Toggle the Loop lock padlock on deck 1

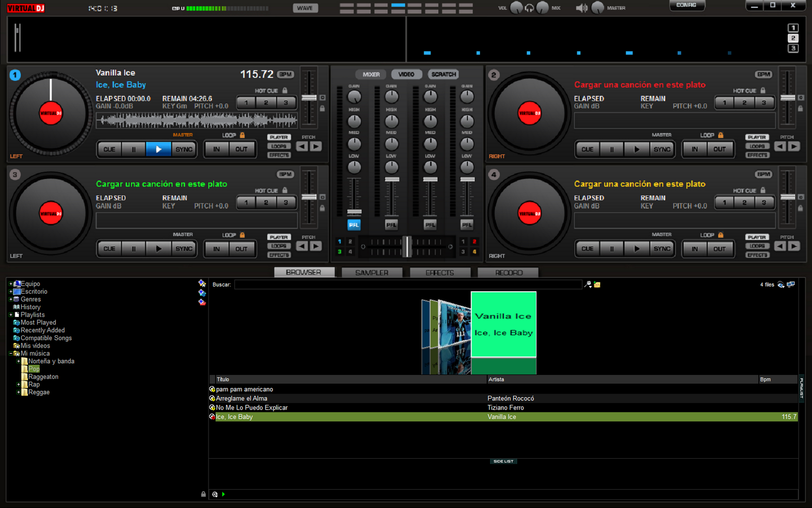point(242,135)
